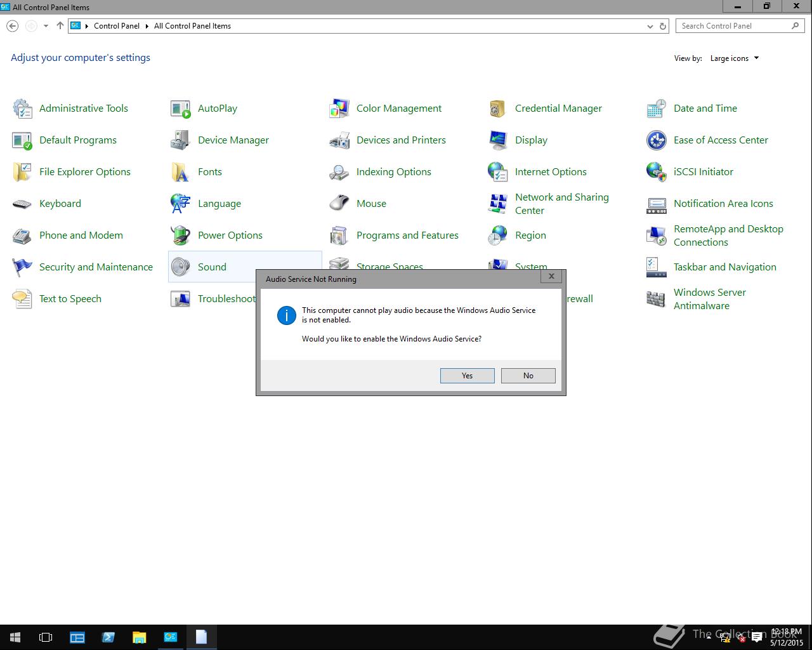
Task: Open the Security and Maintenance flag icon
Action: coord(22,267)
